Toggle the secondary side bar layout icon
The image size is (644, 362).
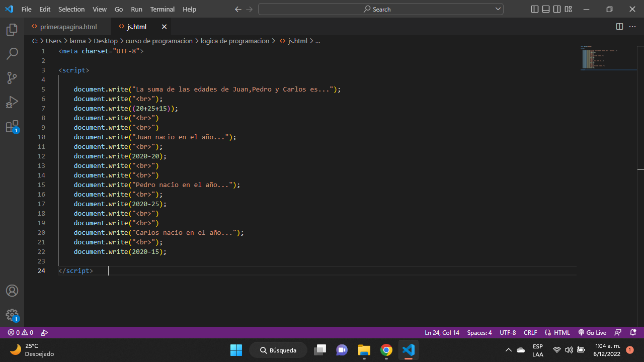click(x=557, y=9)
